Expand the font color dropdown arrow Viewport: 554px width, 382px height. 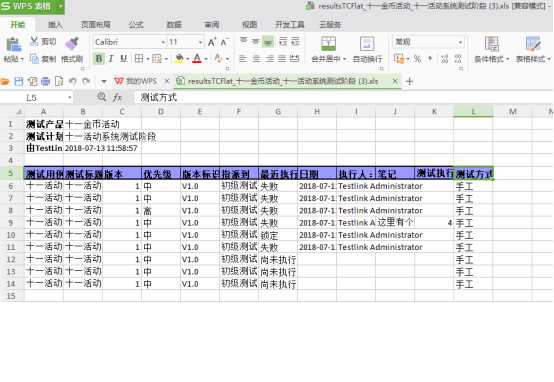click(206, 59)
